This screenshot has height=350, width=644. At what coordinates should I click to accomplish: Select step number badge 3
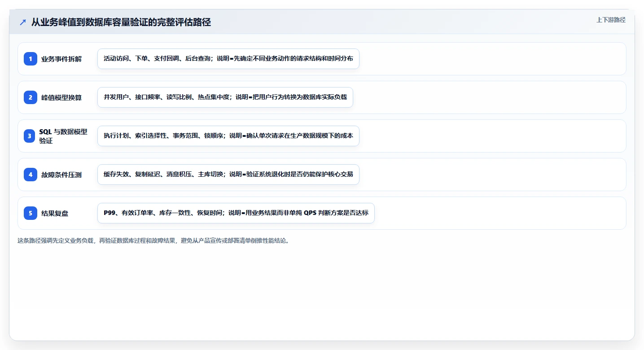31,136
